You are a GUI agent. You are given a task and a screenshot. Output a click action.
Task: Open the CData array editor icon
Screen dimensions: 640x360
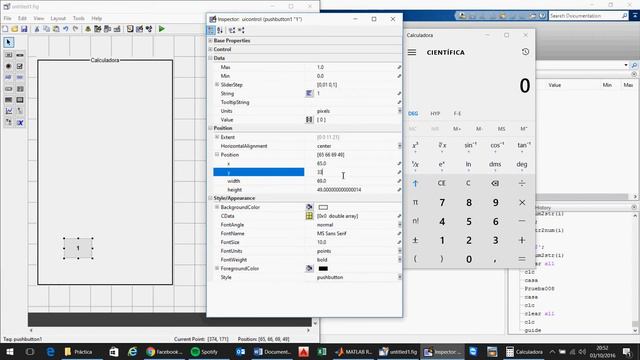309,216
